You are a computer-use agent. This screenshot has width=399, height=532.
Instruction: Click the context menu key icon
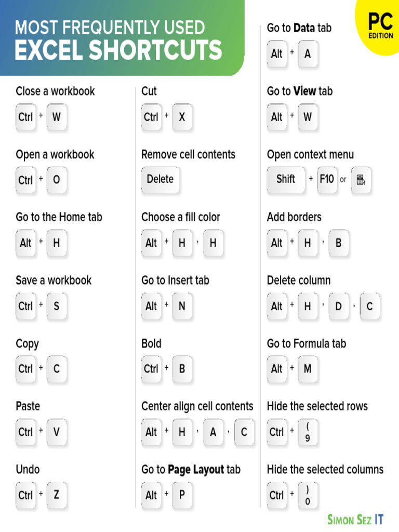pyautogui.click(x=361, y=180)
